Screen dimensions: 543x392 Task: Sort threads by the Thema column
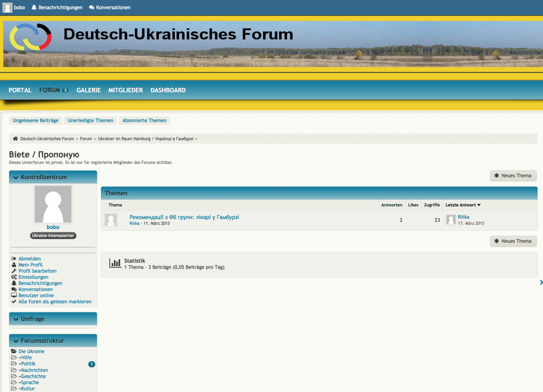(x=115, y=205)
